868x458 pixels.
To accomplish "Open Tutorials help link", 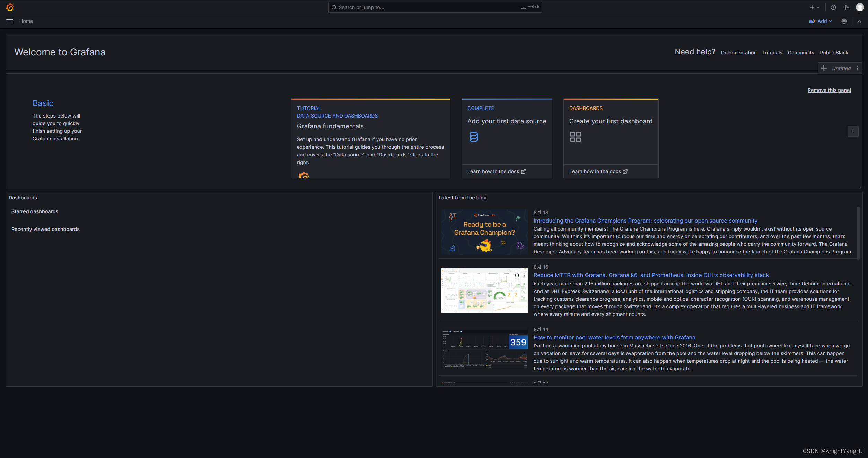I will point(772,53).
